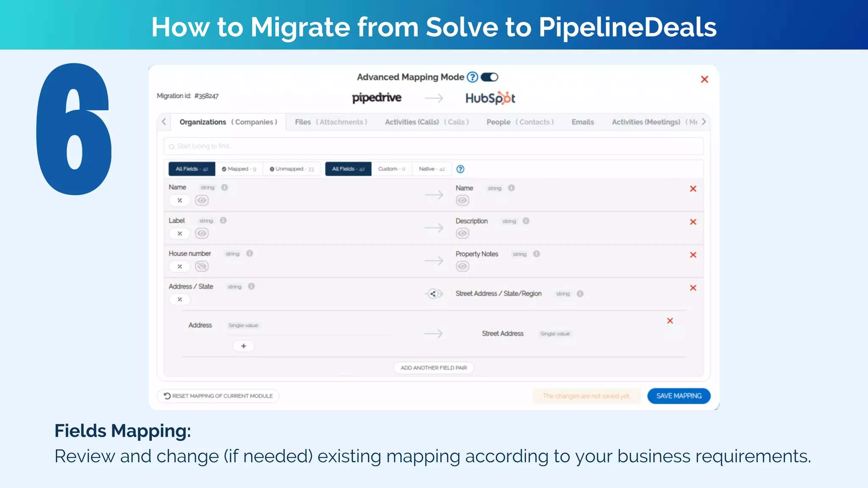Toggle the crossed-out eye under House number
Screen dimensions: 868x488
click(202, 266)
